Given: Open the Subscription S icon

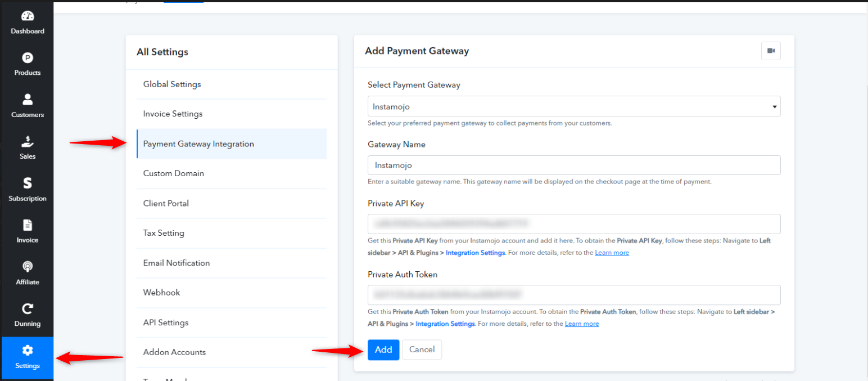Looking at the screenshot, I should click(28, 183).
